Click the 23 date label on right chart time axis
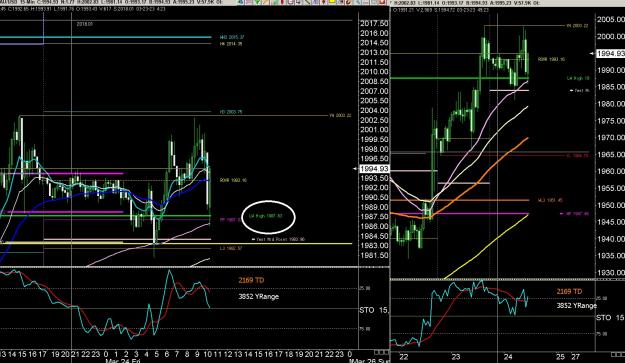Image resolution: width=625 pixels, height=363 pixels. tap(456, 357)
